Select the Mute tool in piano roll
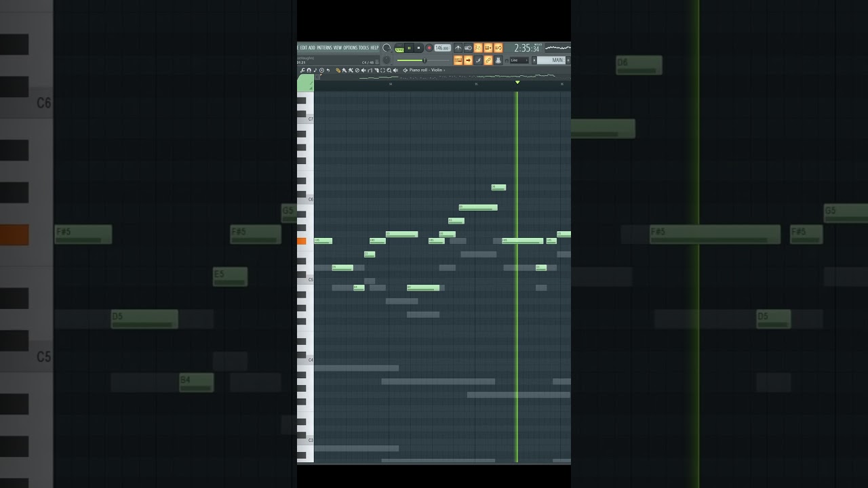The image size is (868, 488). pos(363,70)
